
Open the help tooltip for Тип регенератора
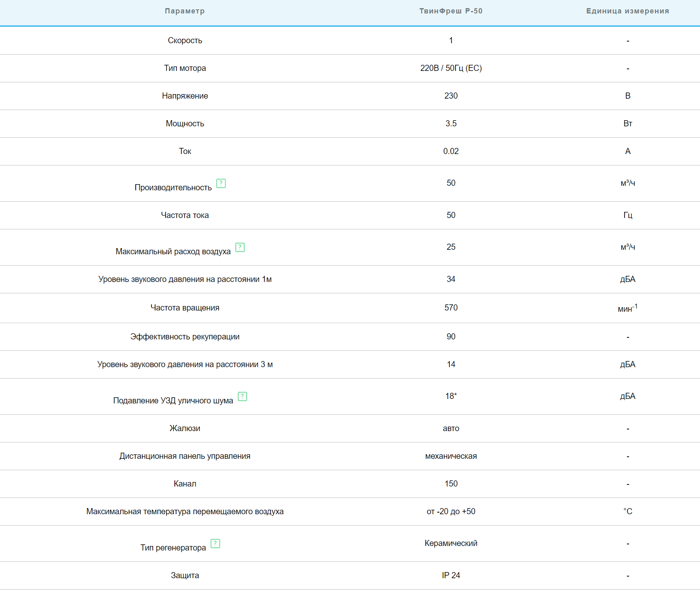(215, 544)
